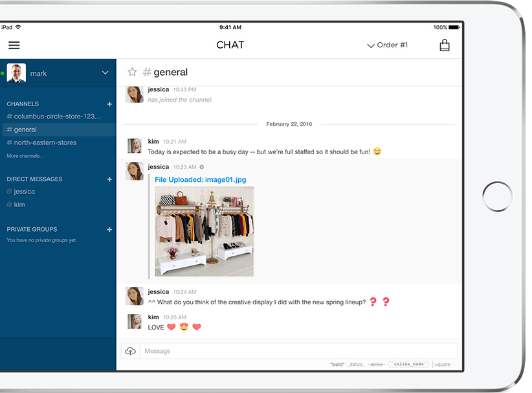Click the 10:25 AM timestamp on kim's message
532x393 pixels.
(175, 317)
